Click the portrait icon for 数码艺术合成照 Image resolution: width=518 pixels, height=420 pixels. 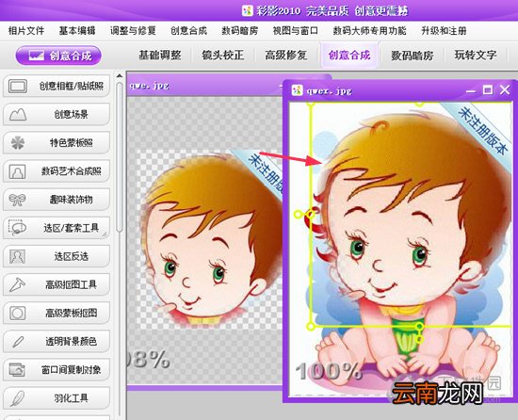point(17,171)
